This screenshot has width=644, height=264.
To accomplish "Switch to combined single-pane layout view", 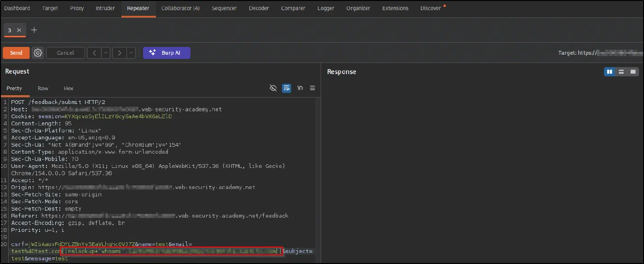I will [x=633, y=72].
